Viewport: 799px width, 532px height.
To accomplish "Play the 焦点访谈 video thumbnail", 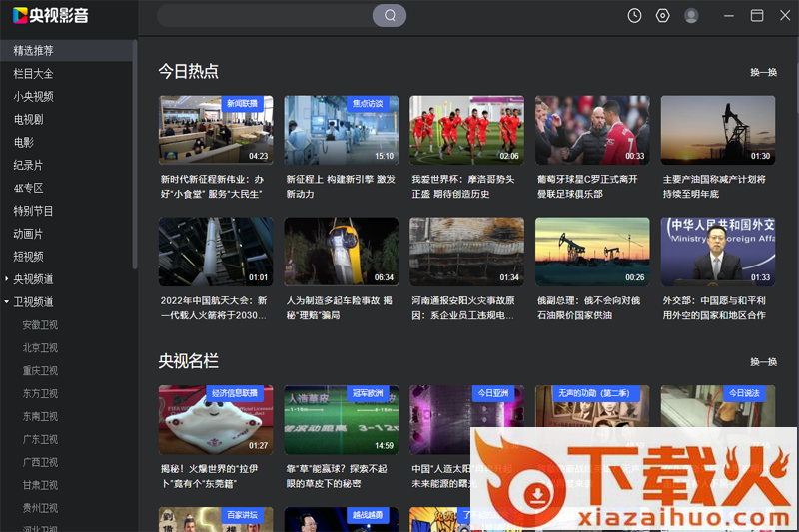I will tap(342, 130).
